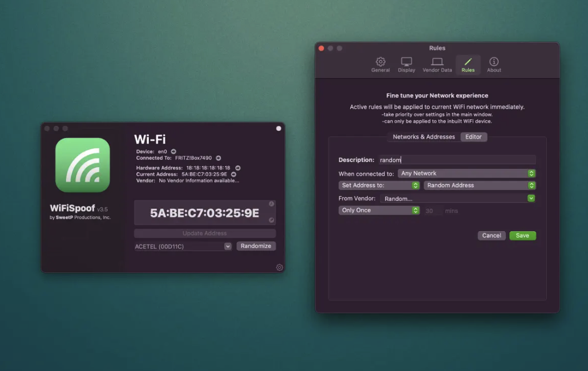Select the Editor segment
Screen dimensions: 588x371
point(473,136)
